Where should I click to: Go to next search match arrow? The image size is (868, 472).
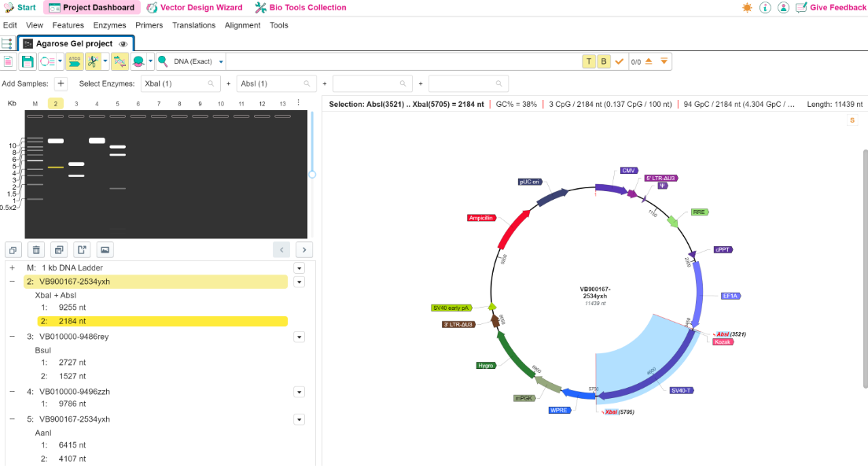pyautogui.click(x=664, y=61)
